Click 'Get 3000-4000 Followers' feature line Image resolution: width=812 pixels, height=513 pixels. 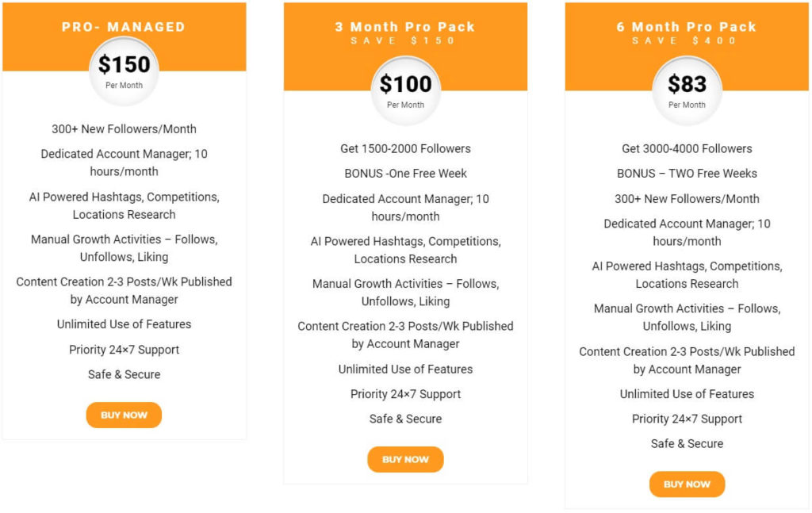pyautogui.click(x=688, y=149)
